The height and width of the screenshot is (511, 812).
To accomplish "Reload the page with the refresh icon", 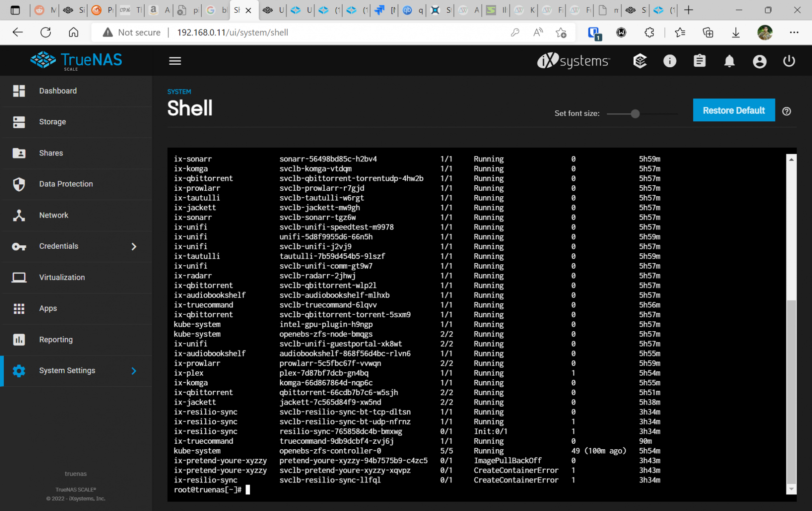I will click(46, 32).
